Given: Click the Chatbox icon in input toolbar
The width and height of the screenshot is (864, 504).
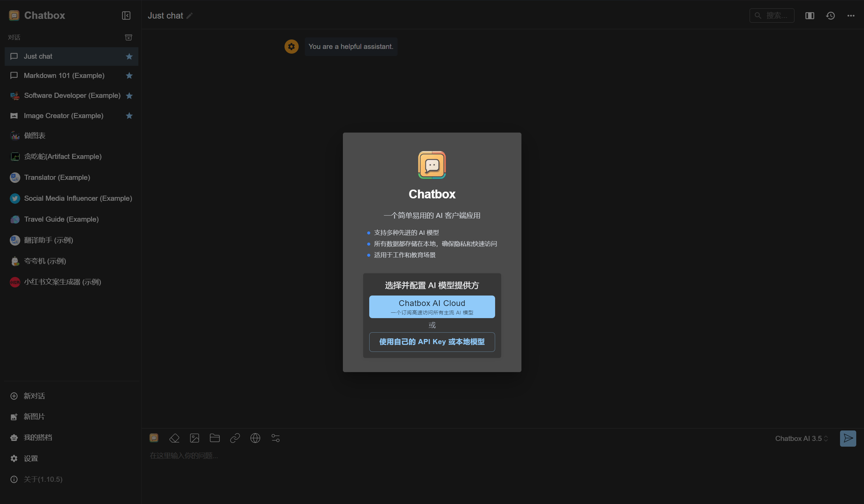Looking at the screenshot, I should coord(154,438).
